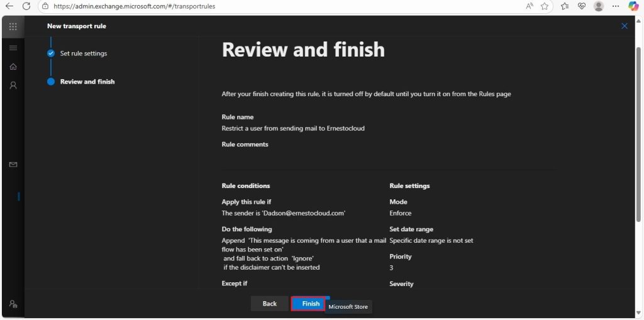The width and height of the screenshot is (644, 320).
Task: Click the browser address bar URL
Action: 135,6
